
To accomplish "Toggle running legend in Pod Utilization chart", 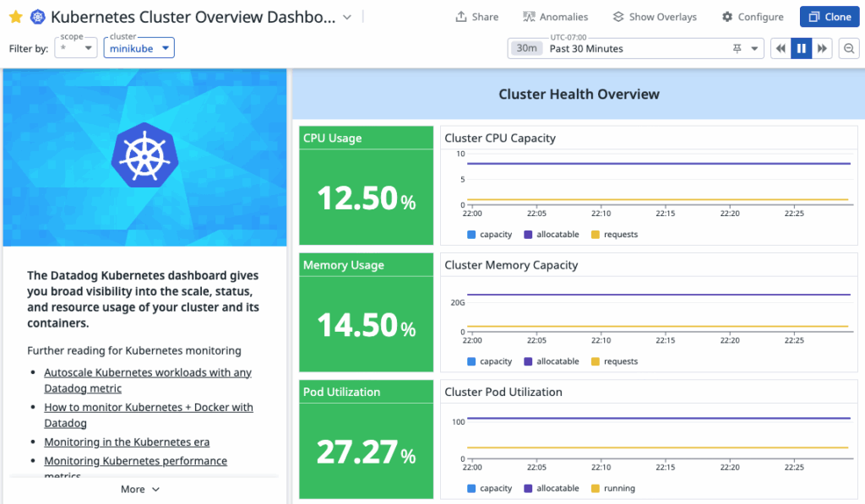I will tap(596, 488).
